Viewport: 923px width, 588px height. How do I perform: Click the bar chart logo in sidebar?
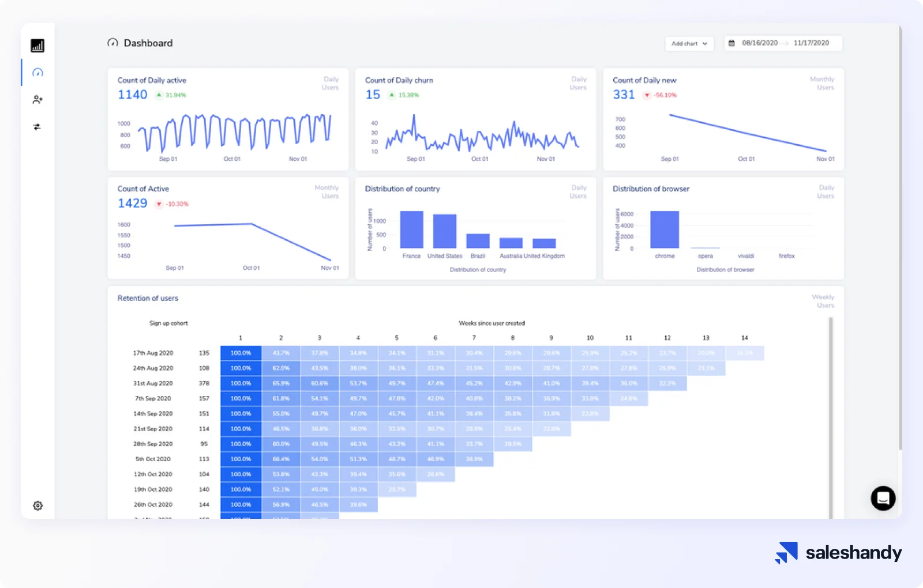37,46
